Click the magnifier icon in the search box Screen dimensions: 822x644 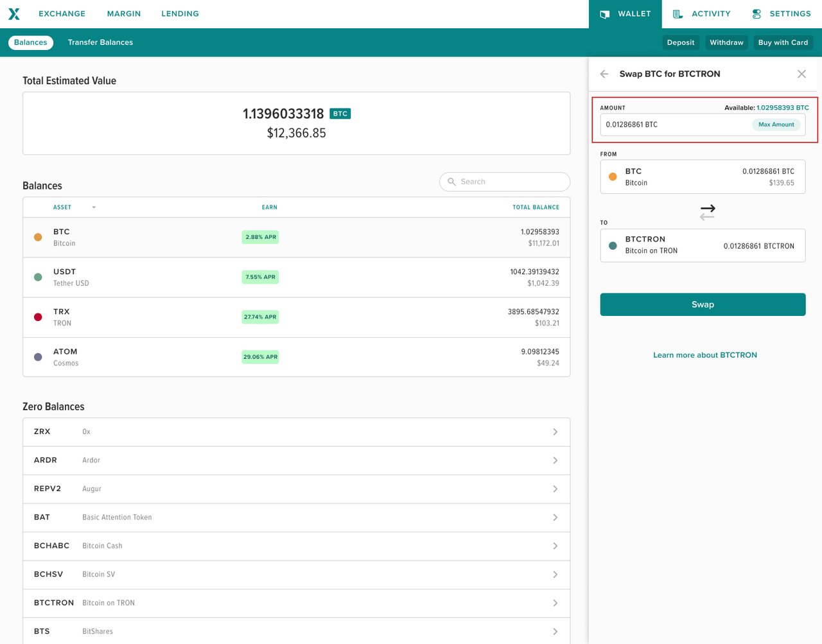[x=451, y=182]
